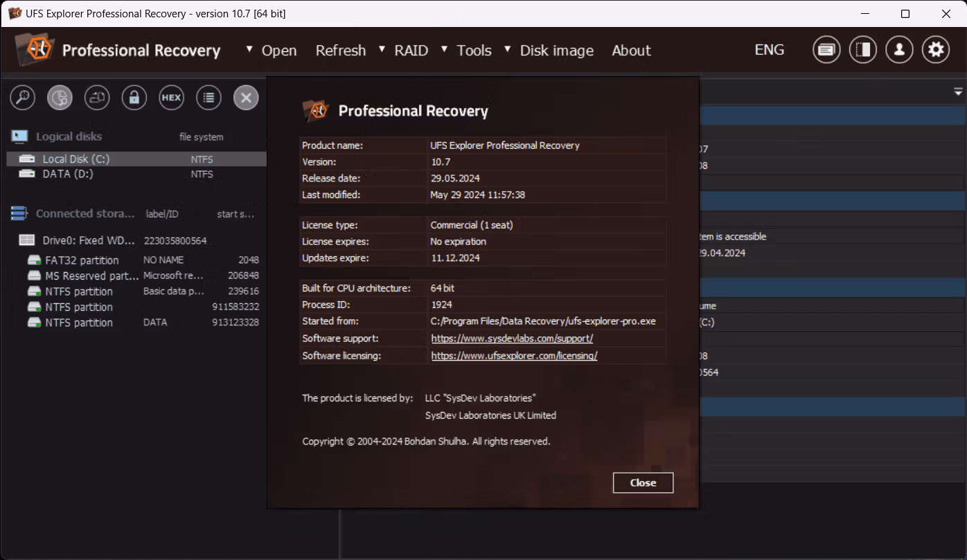Open the Open menu

(x=279, y=51)
